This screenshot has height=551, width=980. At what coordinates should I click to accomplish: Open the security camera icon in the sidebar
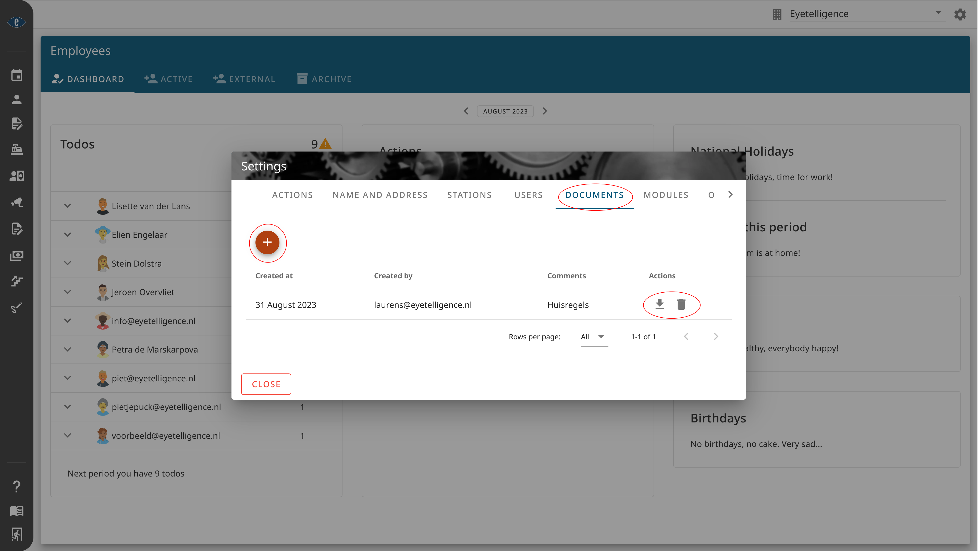16,202
